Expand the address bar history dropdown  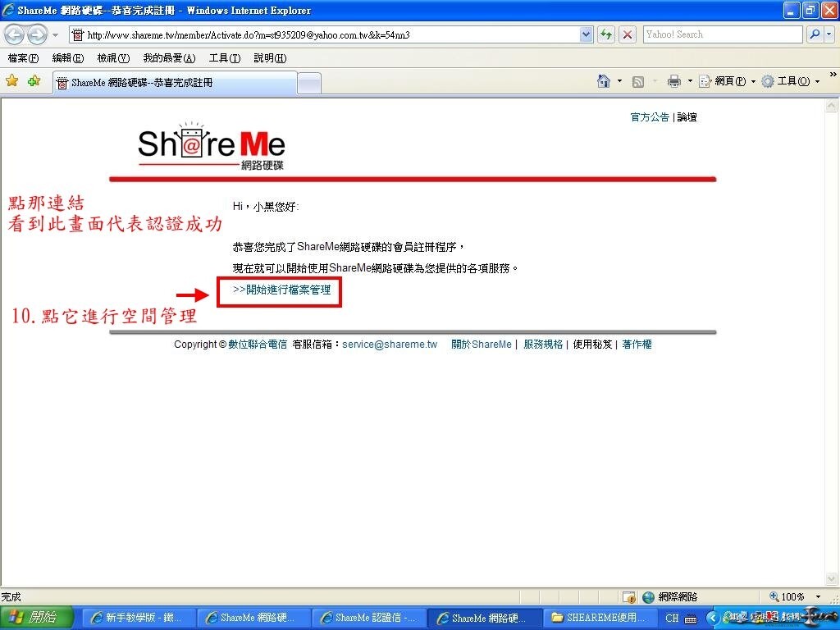click(x=586, y=34)
